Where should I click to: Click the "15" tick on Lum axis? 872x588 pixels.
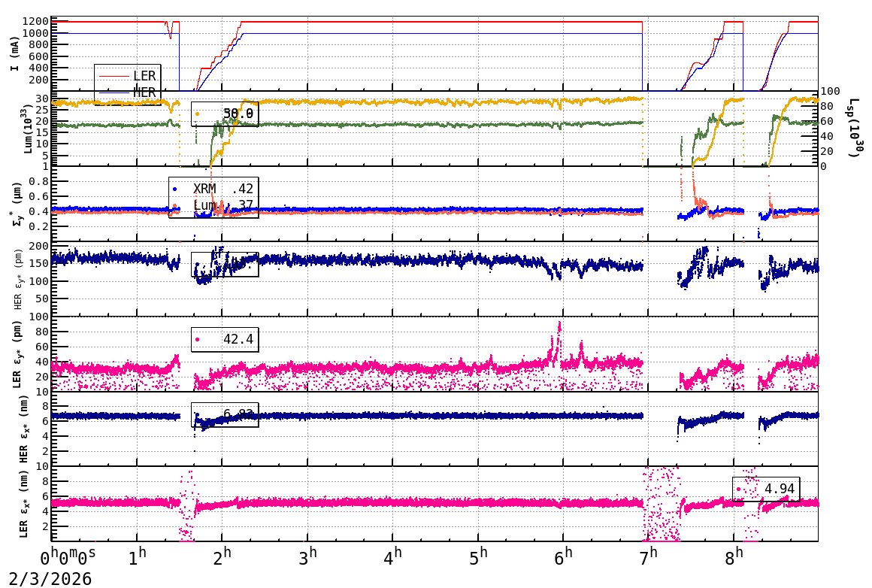click(42, 132)
